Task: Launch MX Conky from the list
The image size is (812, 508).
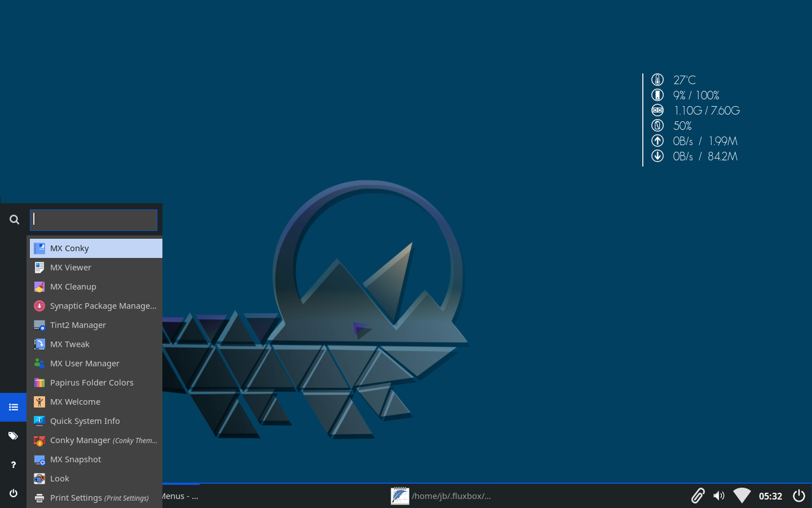Action: pyautogui.click(x=96, y=248)
